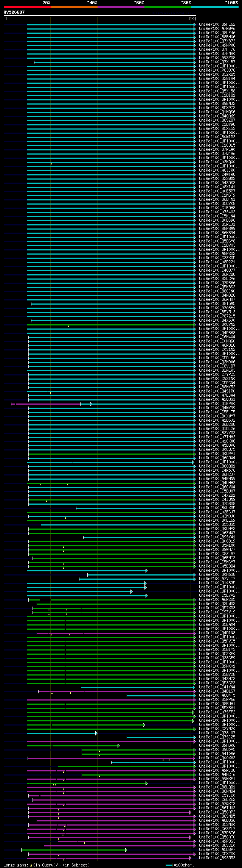The width and height of the screenshot is (242, 868).
Task: Select hit label UniRef100_A7NWV6
Action: coord(217,29)
